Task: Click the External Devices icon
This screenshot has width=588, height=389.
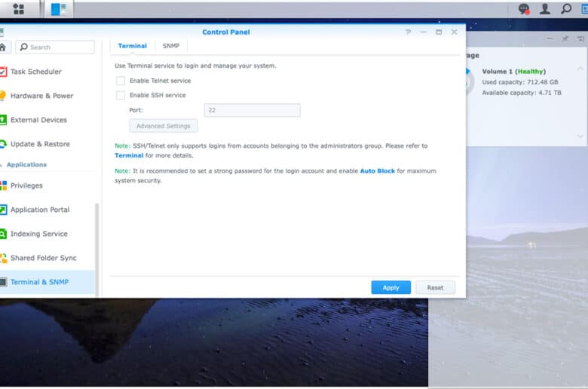Action: click(x=3, y=120)
